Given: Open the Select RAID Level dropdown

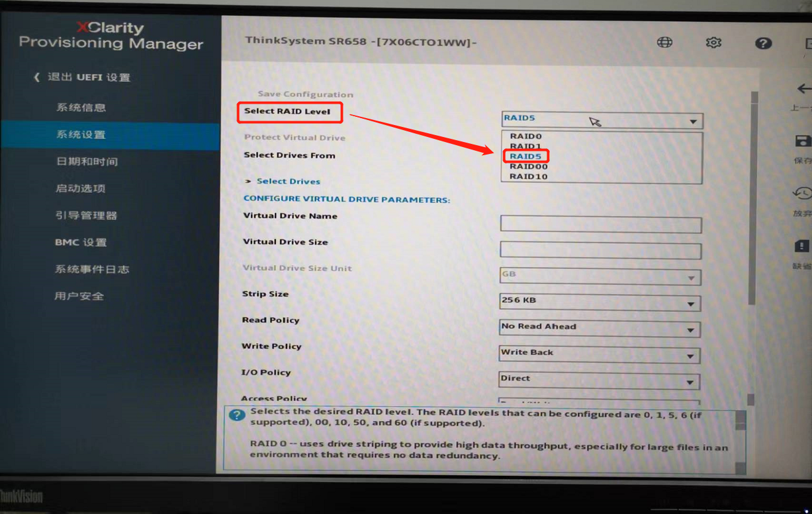Looking at the screenshot, I should pyautogui.click(x=603, y=120).
